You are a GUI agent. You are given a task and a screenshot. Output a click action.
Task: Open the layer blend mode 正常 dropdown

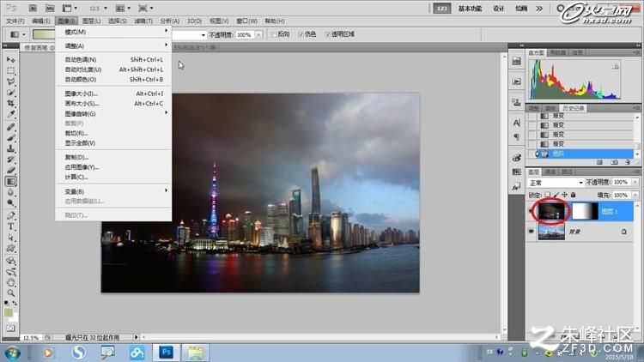pyautogui.click(x=556, y=182)
